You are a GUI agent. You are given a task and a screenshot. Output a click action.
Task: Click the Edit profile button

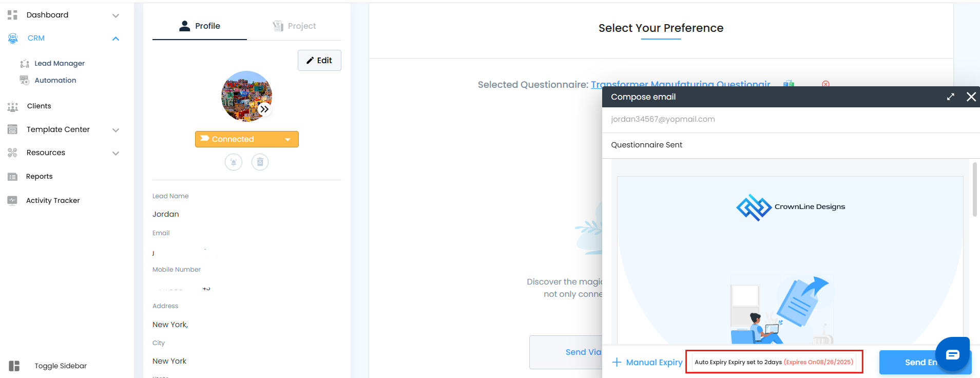pos(319,60)
